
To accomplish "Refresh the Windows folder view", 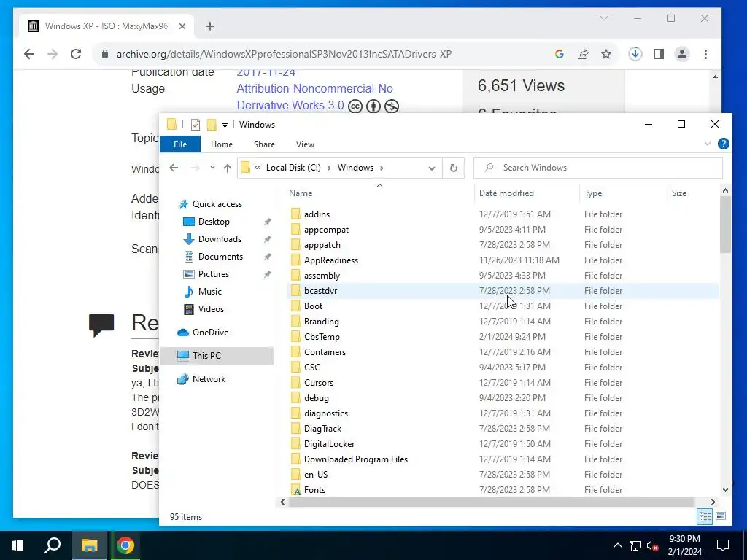I will click(454, 168).
